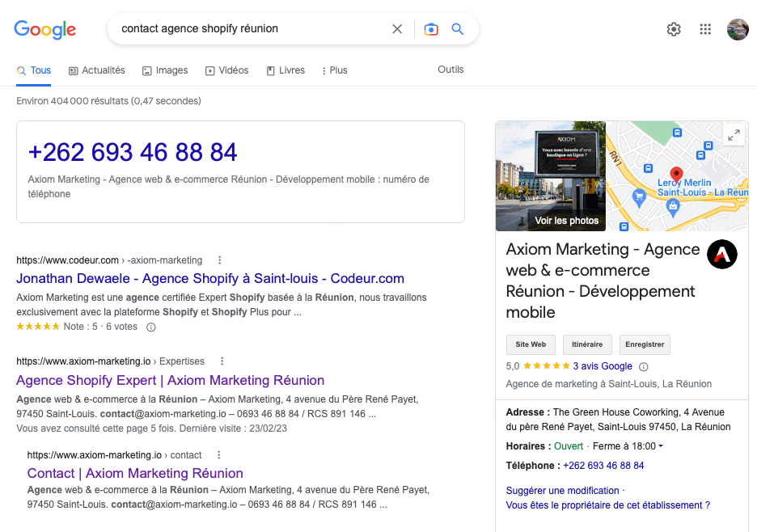Open the Google apps grid
757x532 pixels.
pyautogui.click(x=705, y=29)
